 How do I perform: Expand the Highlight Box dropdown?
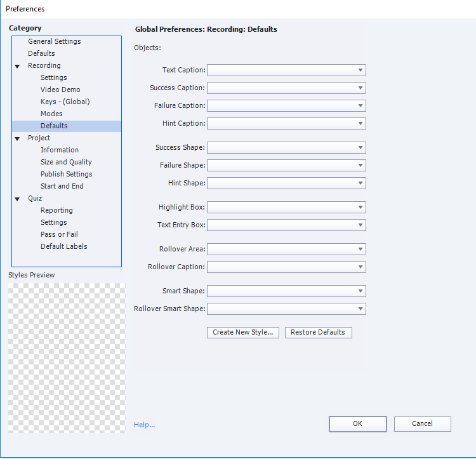(286, 208)
